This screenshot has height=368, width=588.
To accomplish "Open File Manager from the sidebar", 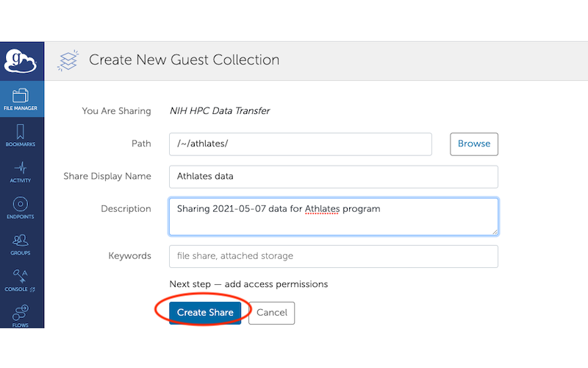I will pos(21,99).
